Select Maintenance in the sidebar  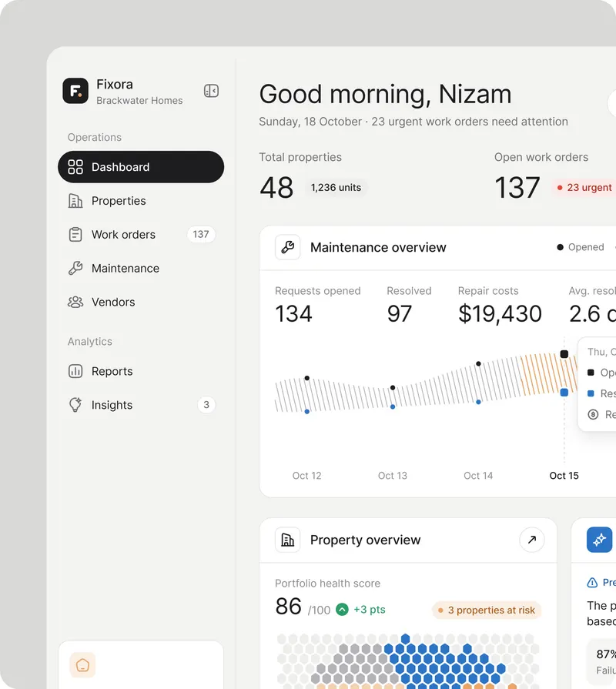(141, 268)
